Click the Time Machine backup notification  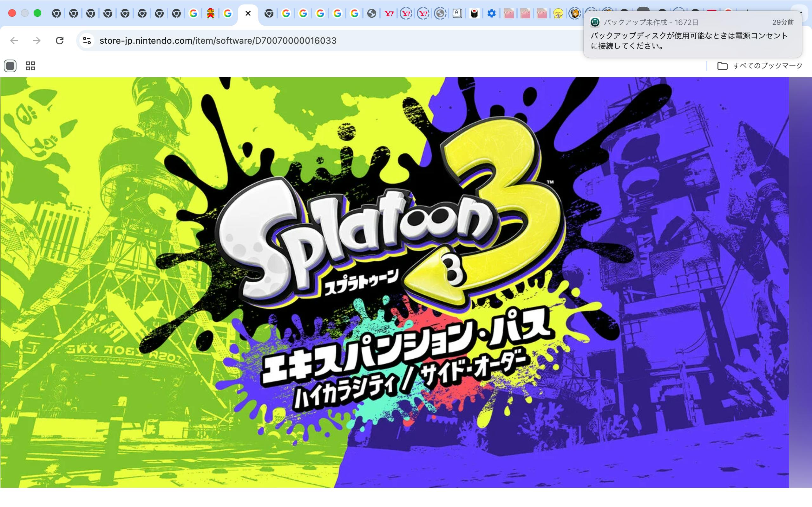(692, 34)
